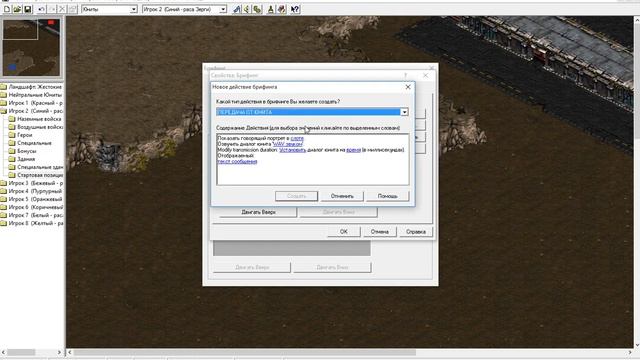The height and width of the screenshot is (360, 640).
Task: Select Наземные войска in the tree
Action: coord(39,119)
